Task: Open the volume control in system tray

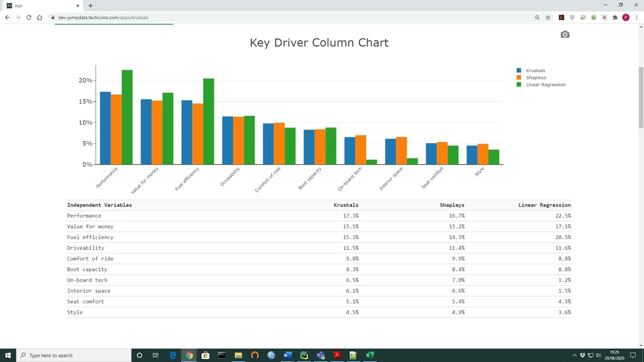Action: tap(598, 355)
